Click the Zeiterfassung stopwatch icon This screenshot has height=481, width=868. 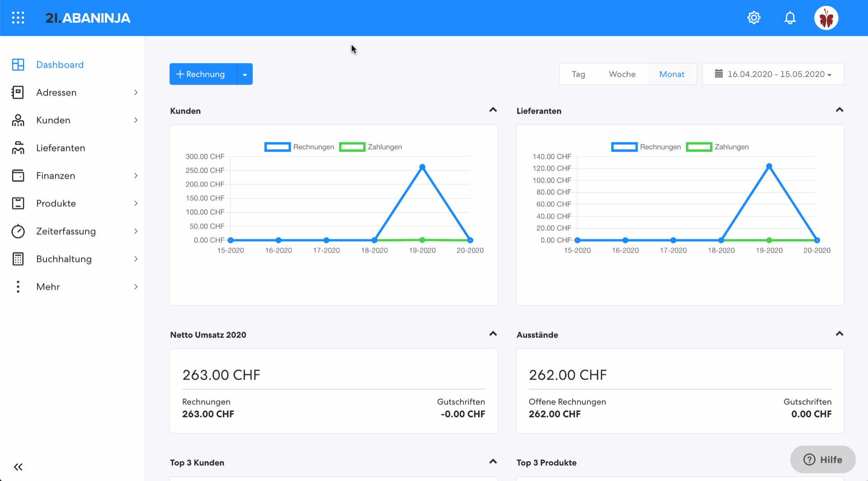click(18, 231)
